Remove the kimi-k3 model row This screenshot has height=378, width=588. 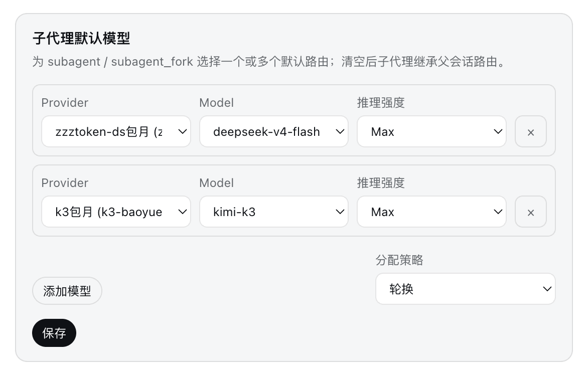coord(531,212)
